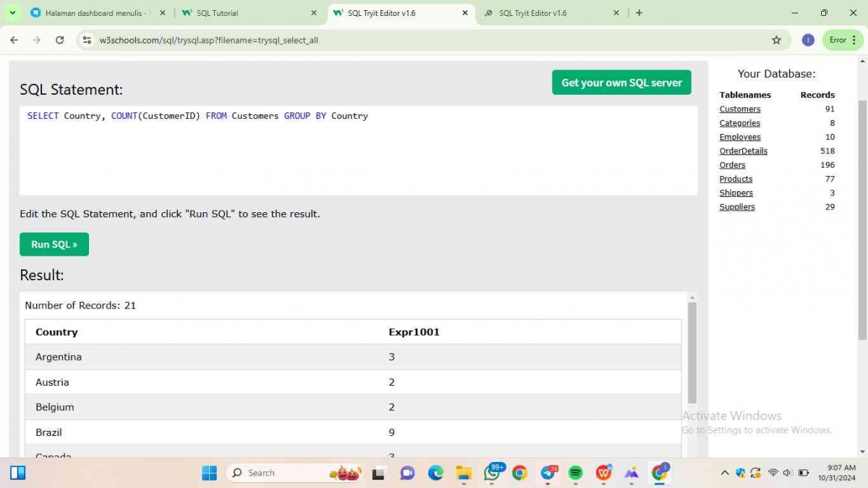Open the clock and date panel

837,473
